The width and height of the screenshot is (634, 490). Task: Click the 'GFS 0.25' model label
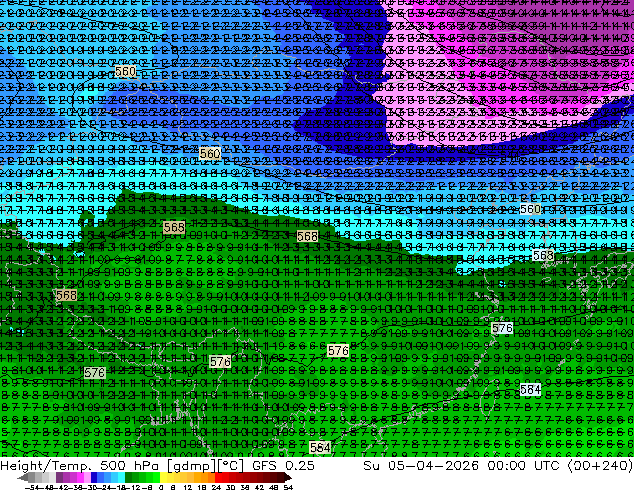pyautogui.click(x=283, y=465)
